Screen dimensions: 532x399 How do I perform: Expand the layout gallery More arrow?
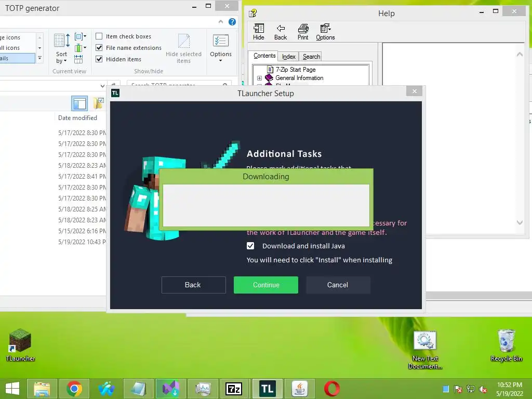point(39,58)
